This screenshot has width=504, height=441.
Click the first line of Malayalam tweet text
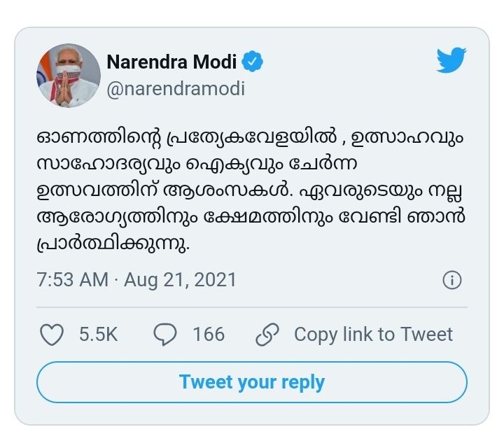click(x=250, y=138)
